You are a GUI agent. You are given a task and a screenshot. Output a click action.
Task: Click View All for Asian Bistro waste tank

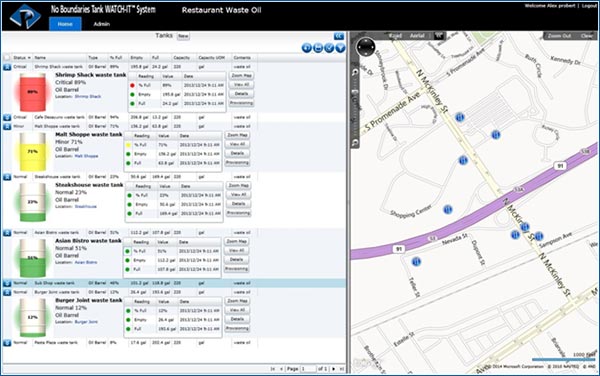point(236,251)
